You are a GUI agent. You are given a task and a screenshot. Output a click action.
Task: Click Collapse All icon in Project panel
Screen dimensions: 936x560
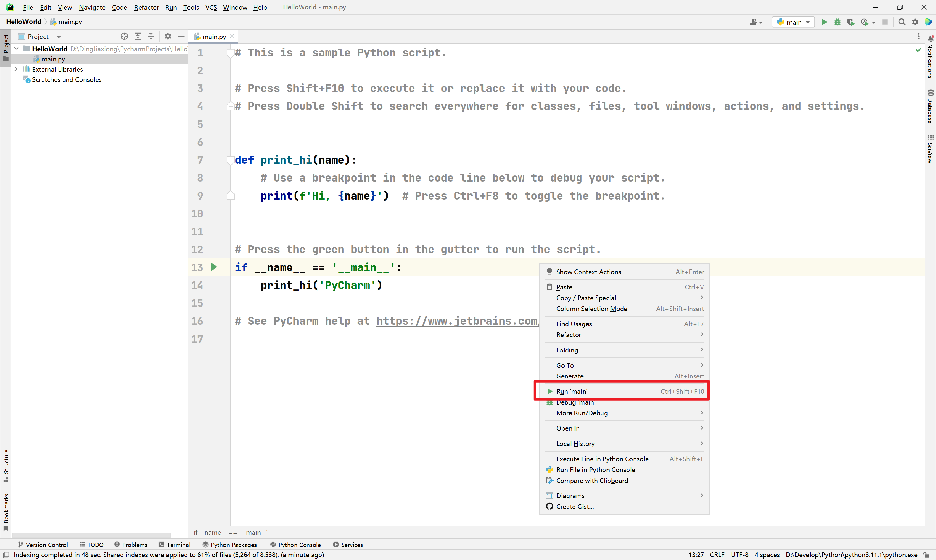pos(151,36)
